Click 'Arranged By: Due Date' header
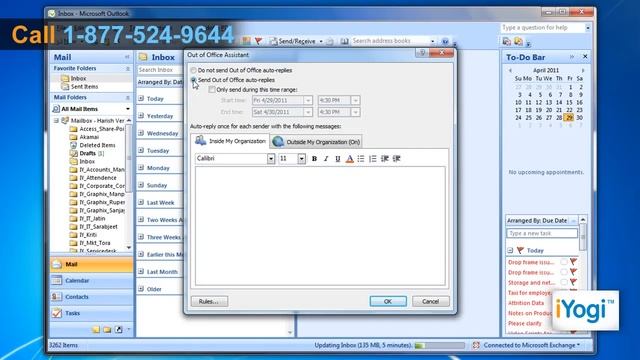The height and width of the screenshot is (360, 640). point(537,220)
